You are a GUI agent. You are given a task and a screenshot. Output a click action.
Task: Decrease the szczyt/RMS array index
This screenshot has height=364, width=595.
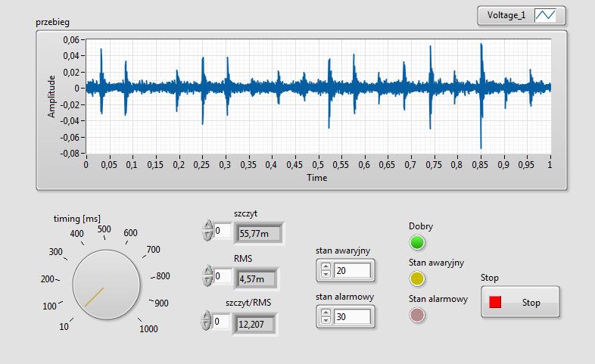[x=206, y=326]
